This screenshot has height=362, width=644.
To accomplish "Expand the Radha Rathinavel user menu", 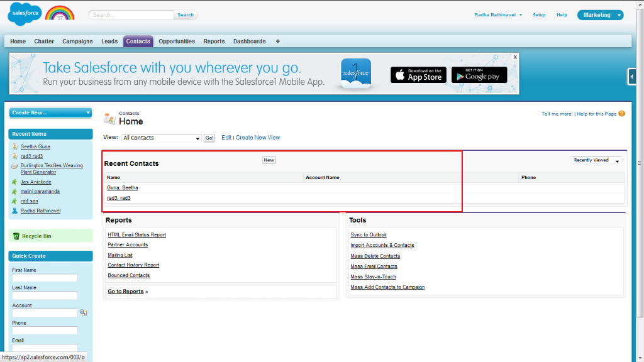I will 498,15.
